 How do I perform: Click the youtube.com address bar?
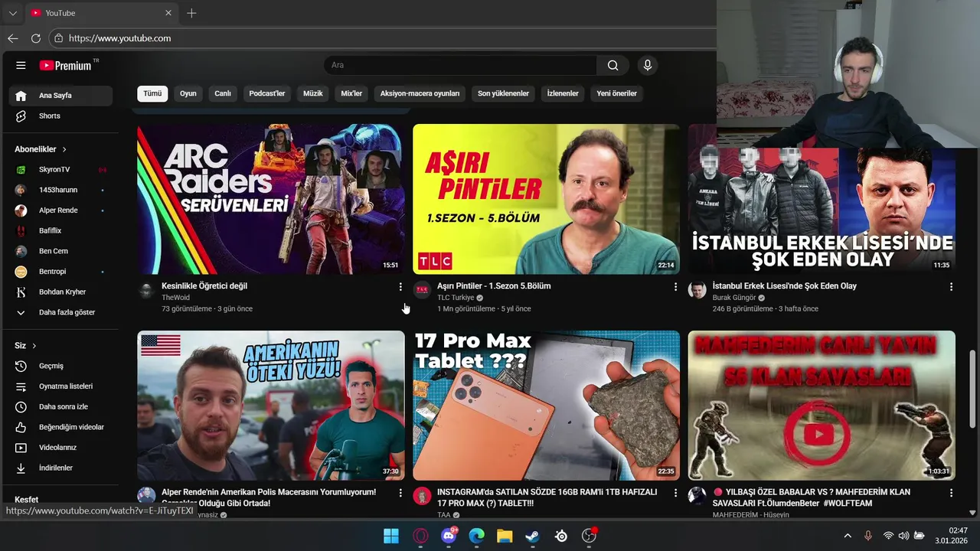click(383, 38)
